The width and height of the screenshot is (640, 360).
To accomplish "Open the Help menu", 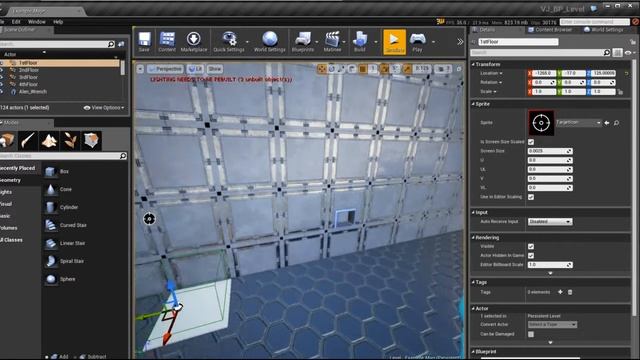I will [x=58, y=22].
